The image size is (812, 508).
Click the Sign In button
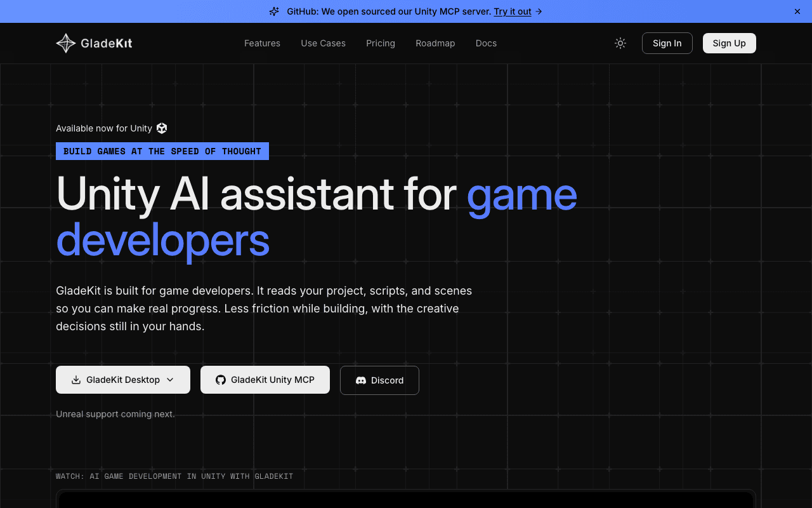667,43
